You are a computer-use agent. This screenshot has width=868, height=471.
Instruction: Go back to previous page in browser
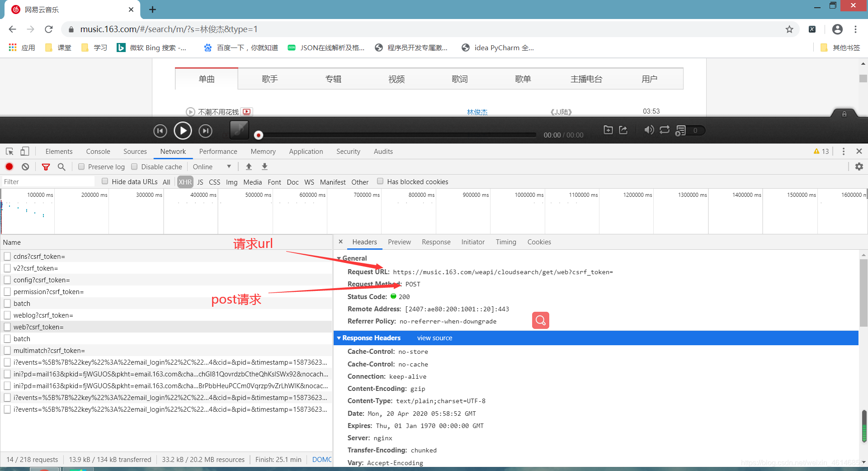(x=12, y=29)
